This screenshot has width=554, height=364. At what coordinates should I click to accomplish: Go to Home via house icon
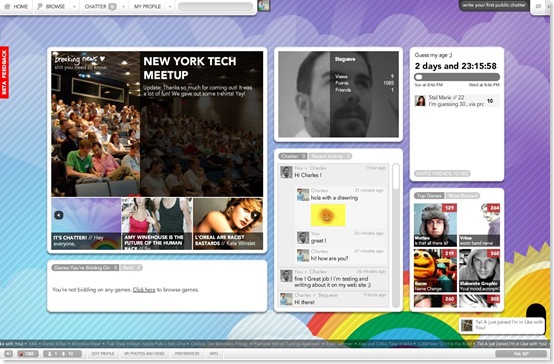7,6
